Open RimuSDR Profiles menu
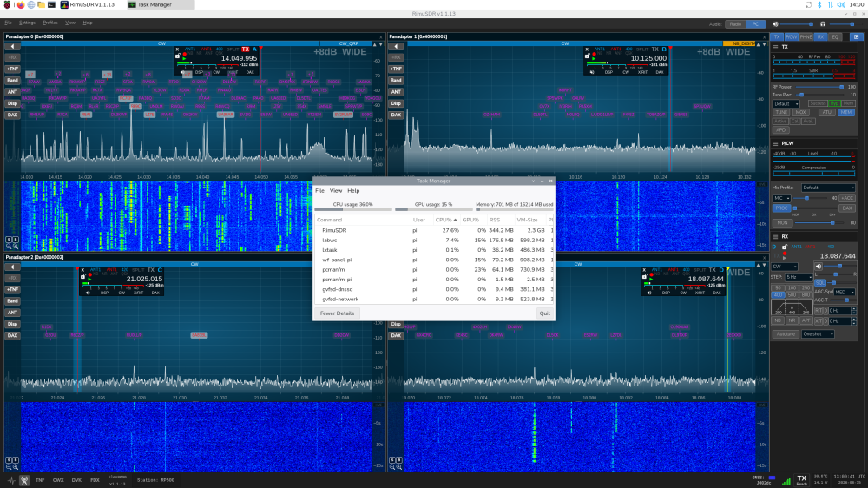This screenshot has width=868, height=488. coord(50,23)
